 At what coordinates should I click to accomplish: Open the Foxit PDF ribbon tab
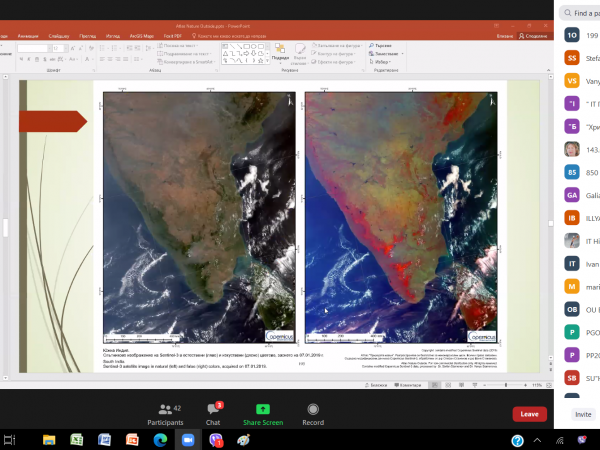(173, 36)
